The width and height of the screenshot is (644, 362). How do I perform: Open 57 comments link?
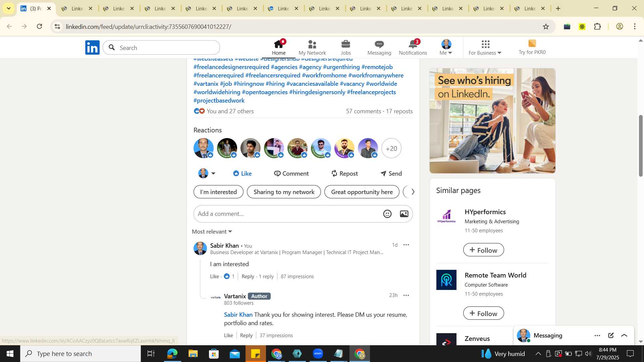point(364,111)
